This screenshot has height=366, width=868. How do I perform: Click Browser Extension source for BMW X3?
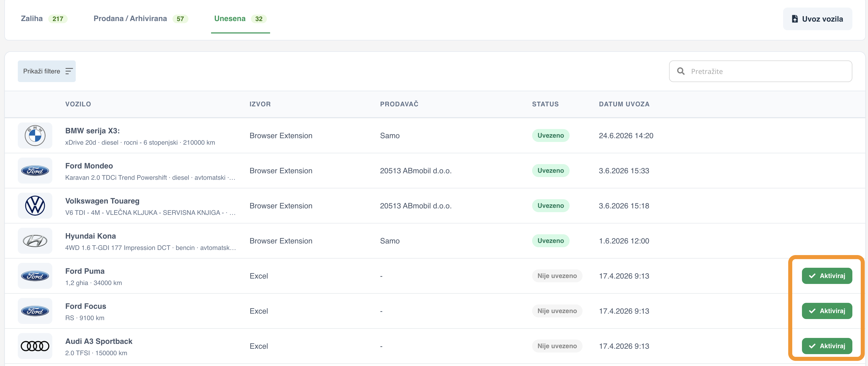(281, 135)
